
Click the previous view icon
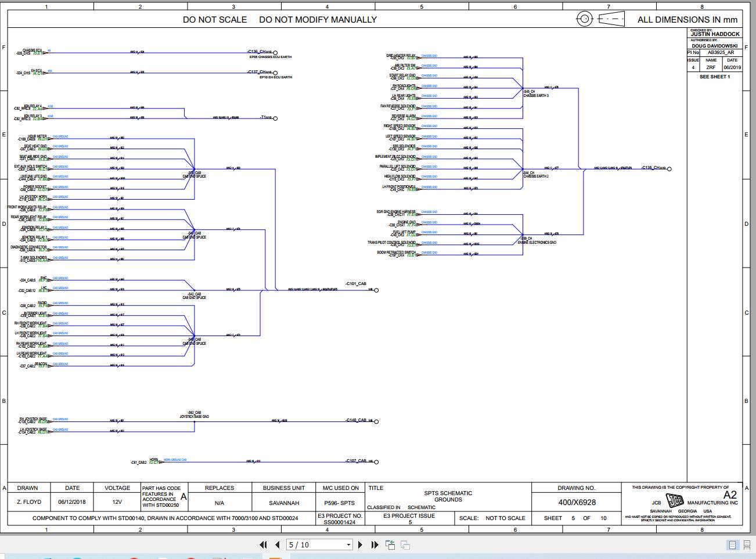tap(390, 544)
